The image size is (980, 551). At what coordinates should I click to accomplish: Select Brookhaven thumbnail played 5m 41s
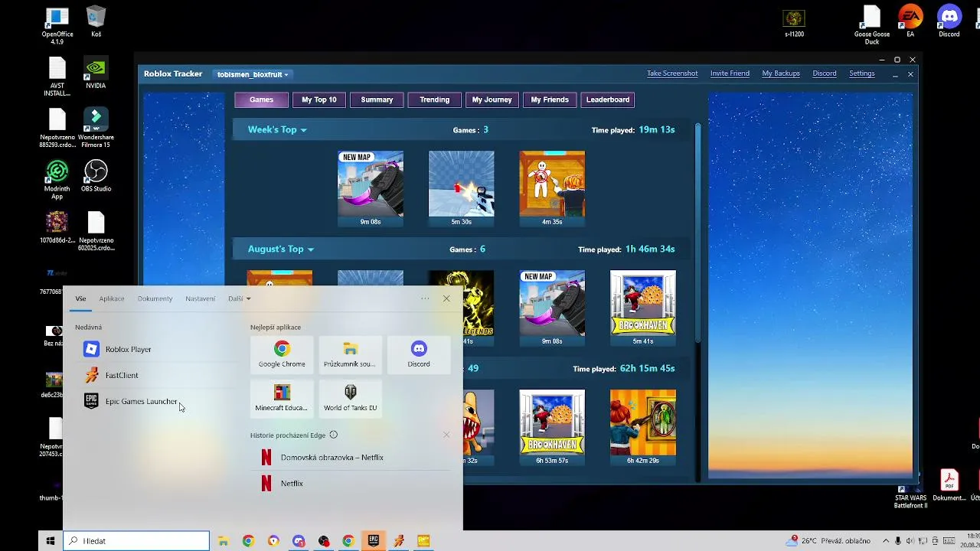point(643,308)
